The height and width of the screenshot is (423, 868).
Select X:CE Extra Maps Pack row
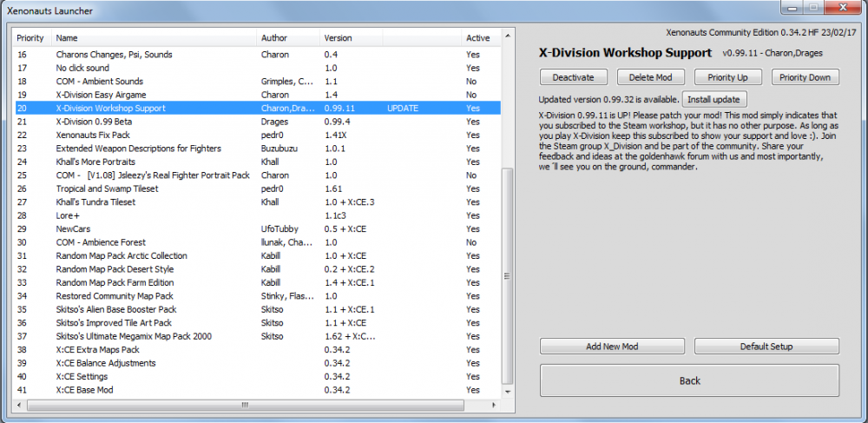point(258,349)
